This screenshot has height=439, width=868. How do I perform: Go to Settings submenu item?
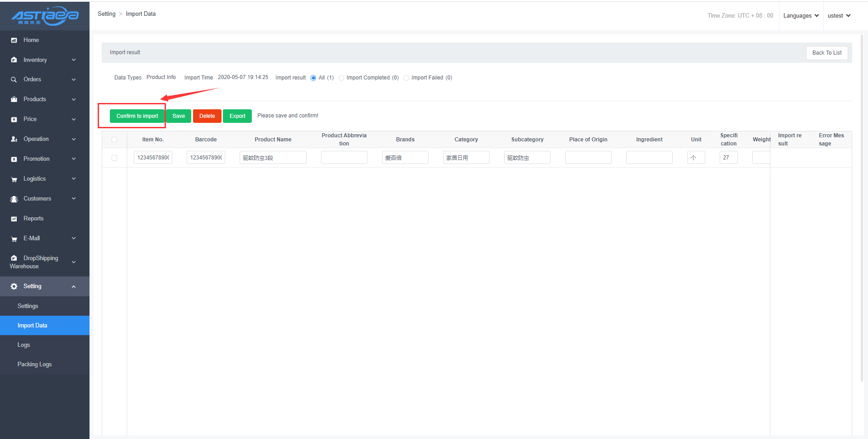point(28,306)
